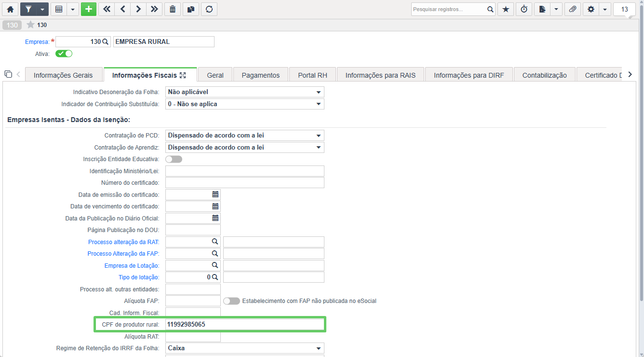
Task: Open the Portal RH tab
Action: [x=312, y=75]
